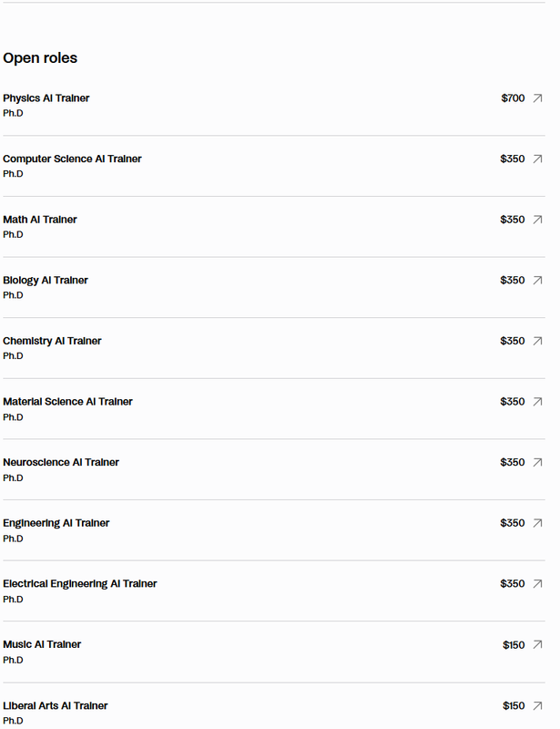Open arrow icon for Computer Science AI Trainer

pos(537,159)
